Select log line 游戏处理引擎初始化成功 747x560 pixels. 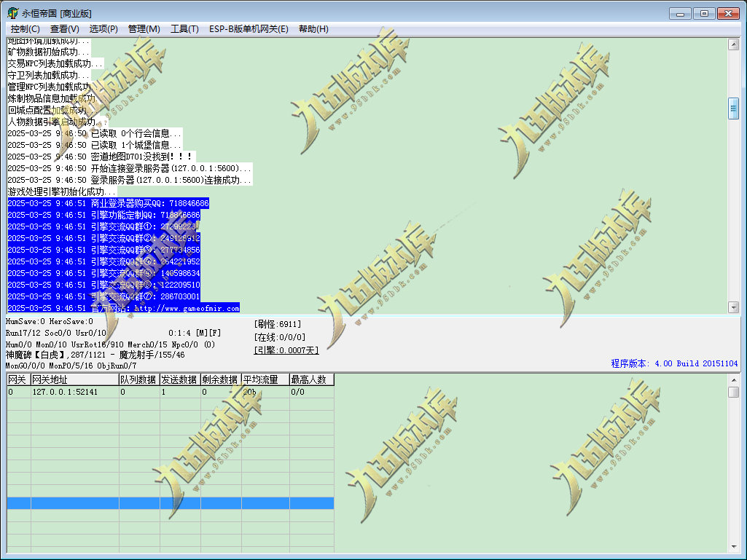[61, 192]
